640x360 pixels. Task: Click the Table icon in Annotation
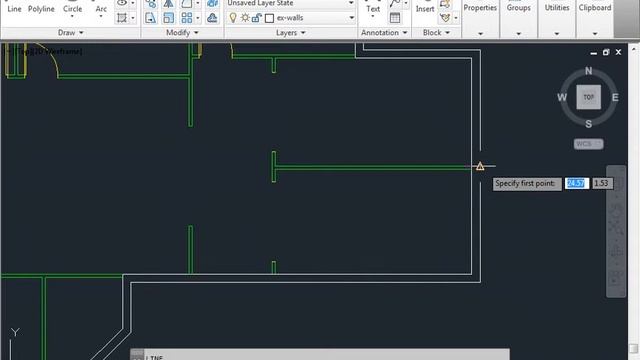pos(395,18)
